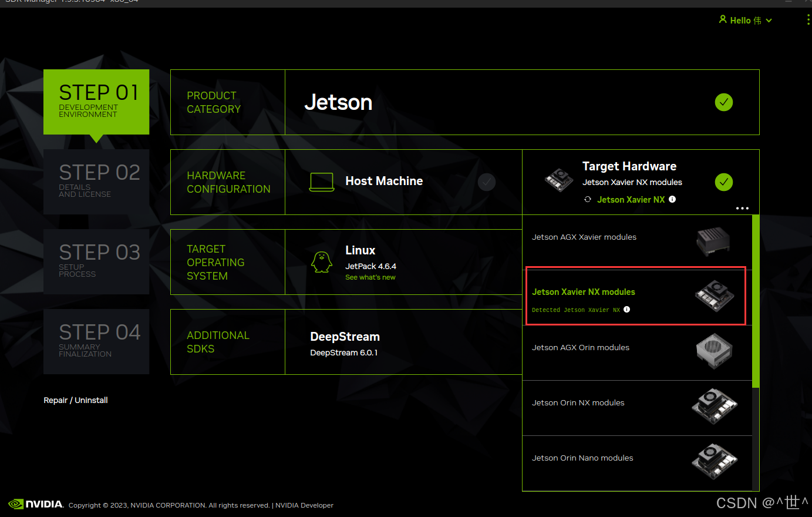Screen dimensions: 812x517
Task: Click the Jetson AGX Xavier module image
Action: click(x=713, y=241)
